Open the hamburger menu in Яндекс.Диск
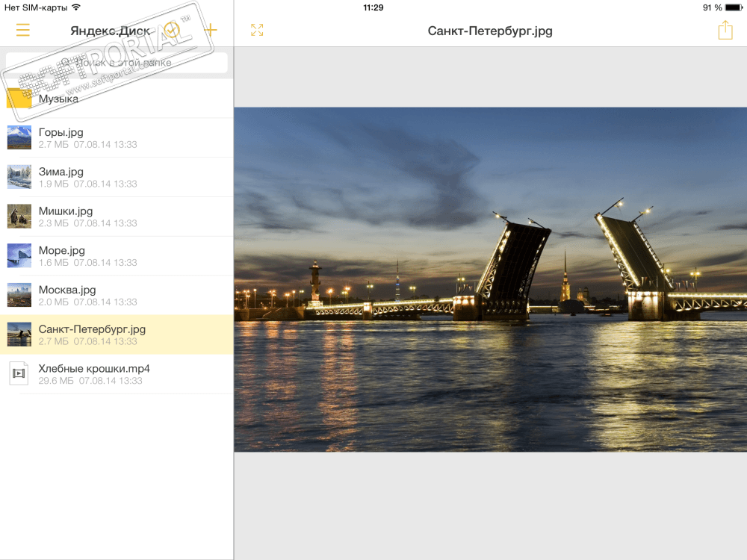 [x=23, y=30]
